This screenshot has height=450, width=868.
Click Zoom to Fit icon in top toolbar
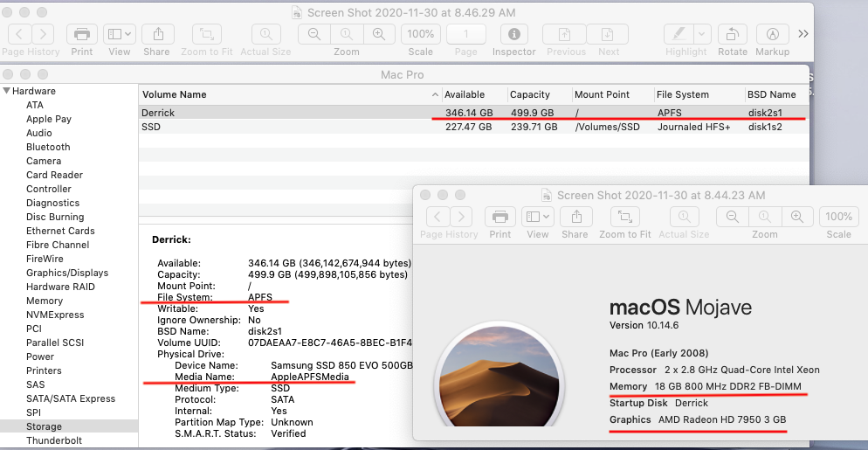[x=207, y=34]
